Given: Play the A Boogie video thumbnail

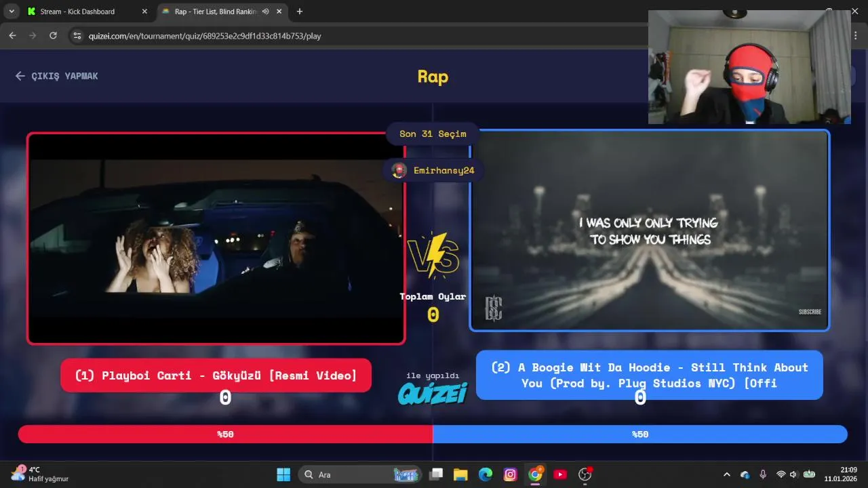Looking at the screenshot, I should click(x=650, y=230).
